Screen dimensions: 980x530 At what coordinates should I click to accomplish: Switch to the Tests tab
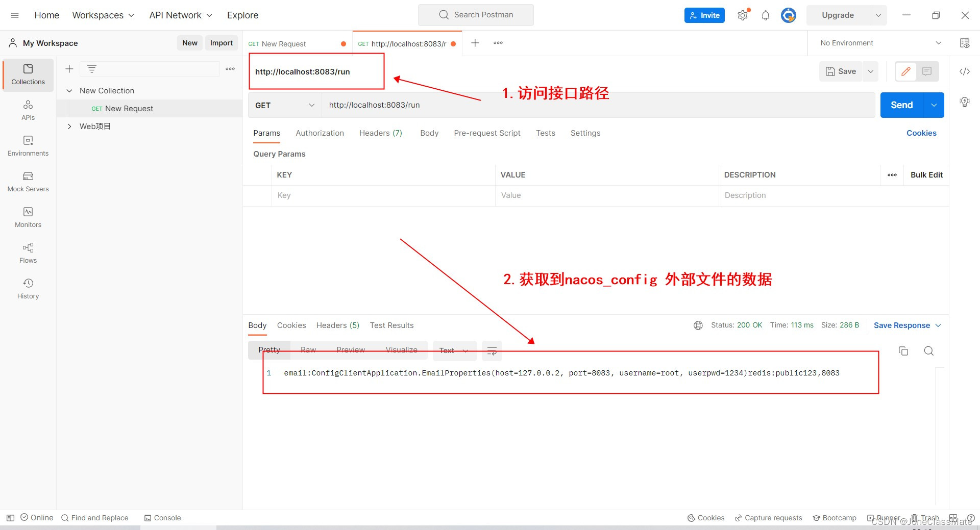click(545, 133)
